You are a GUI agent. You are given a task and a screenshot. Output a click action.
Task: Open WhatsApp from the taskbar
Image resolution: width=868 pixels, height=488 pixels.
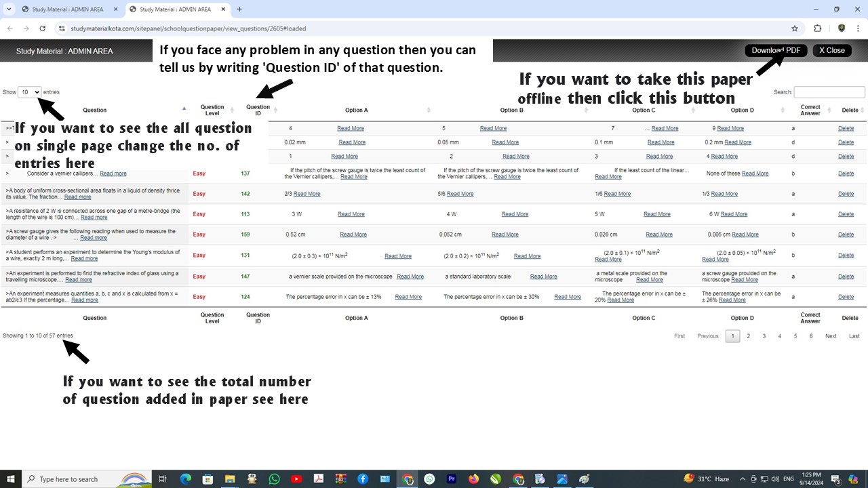274,479
